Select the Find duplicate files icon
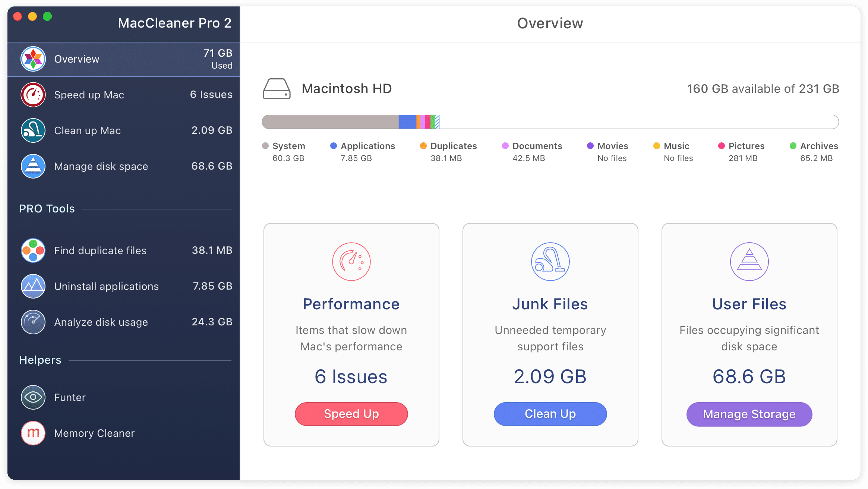This screenshot has width=868, height=489. [x=33, y=250]
